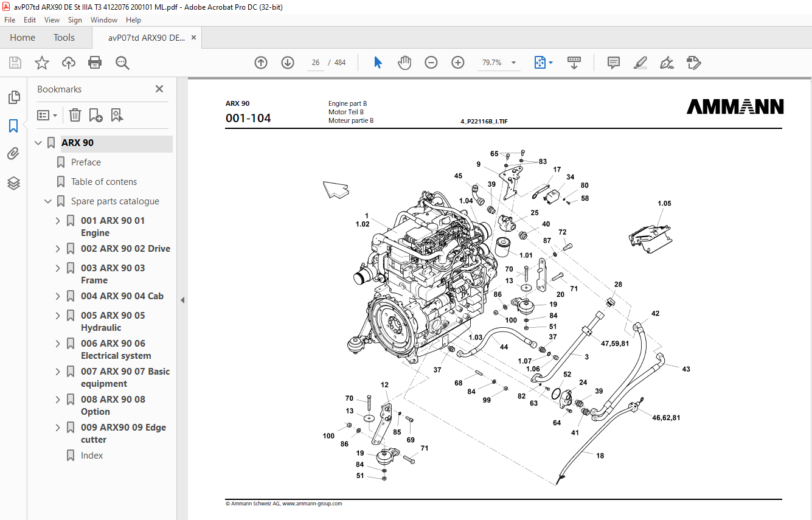
Task: Go to next page arrow
Action: (288, 63)
